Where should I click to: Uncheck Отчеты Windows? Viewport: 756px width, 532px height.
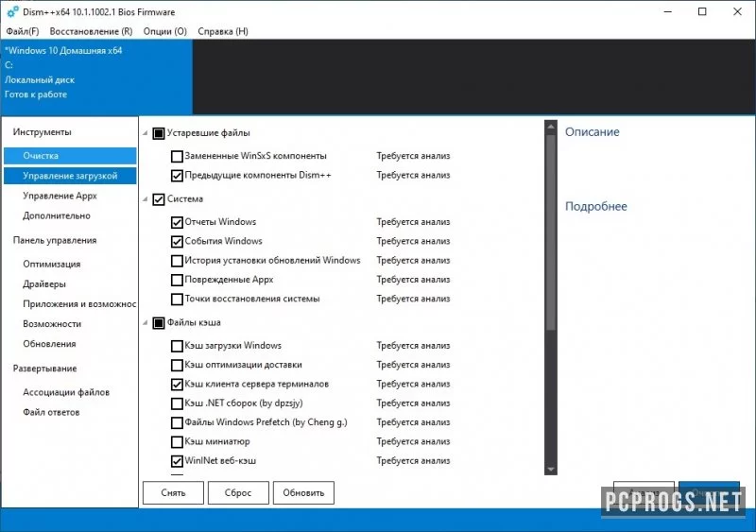point(177,222)
